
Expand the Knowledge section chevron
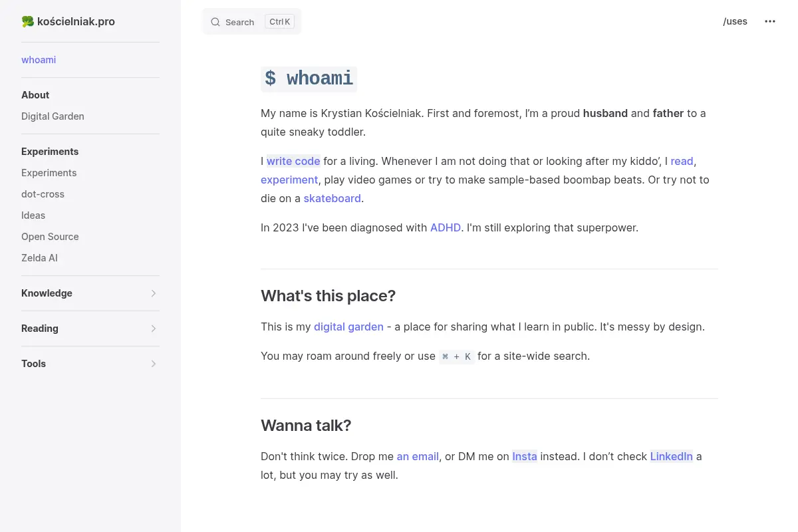click(154, 293)
